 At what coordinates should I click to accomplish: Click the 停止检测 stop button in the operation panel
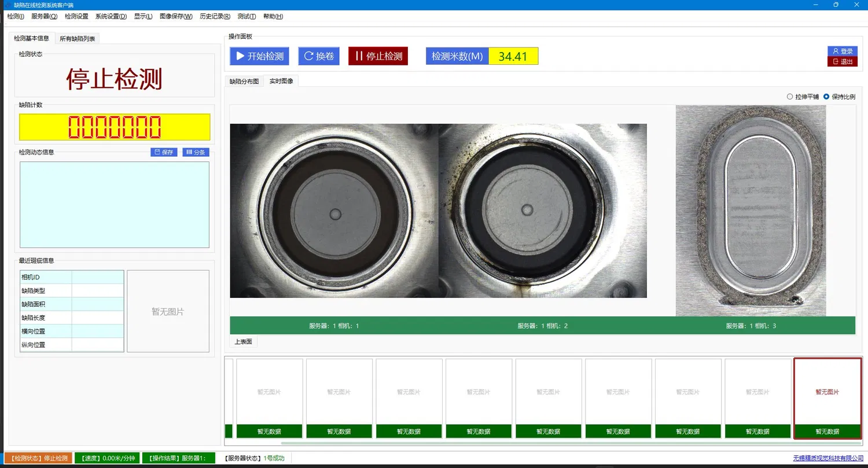[x=378, y=56]
